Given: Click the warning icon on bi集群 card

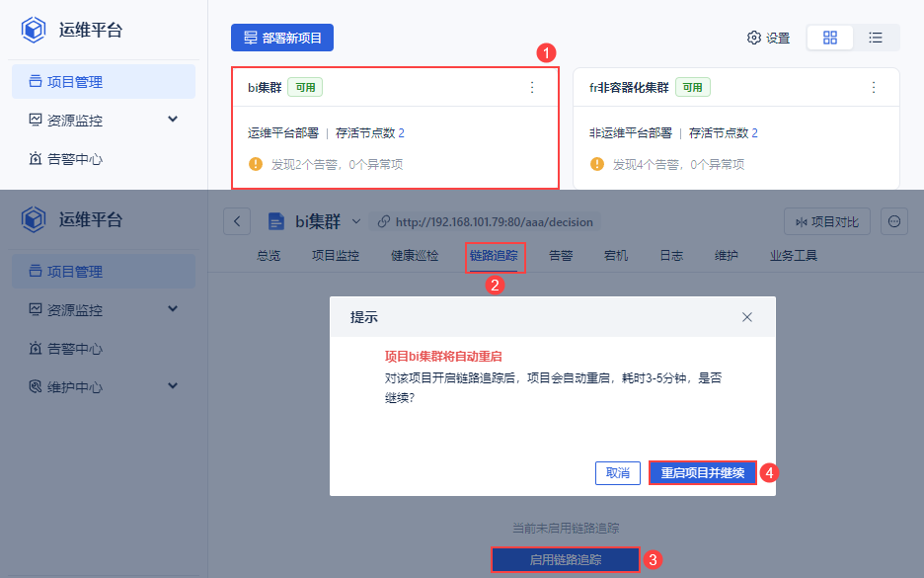Looking at the screenshot, I should [x=255, y=164].
